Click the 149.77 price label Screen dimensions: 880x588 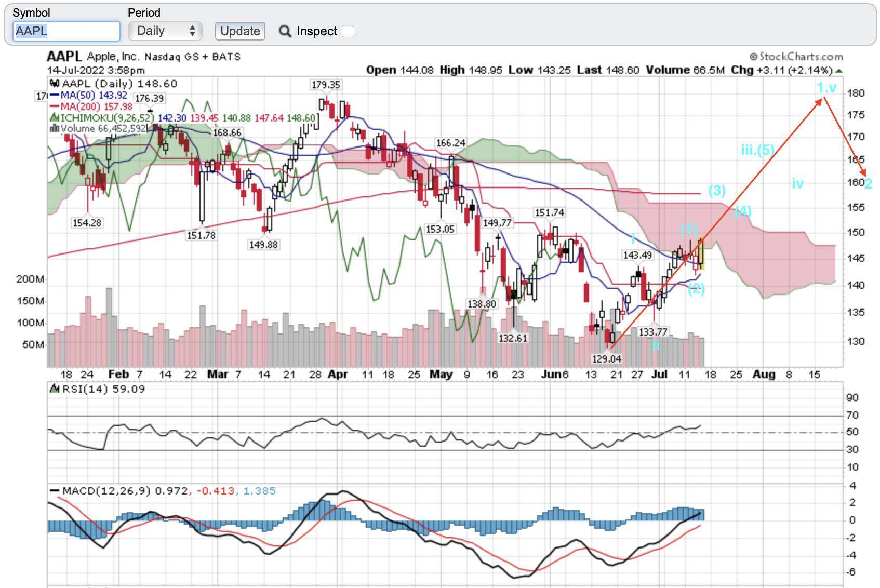[x=498, y=223]
